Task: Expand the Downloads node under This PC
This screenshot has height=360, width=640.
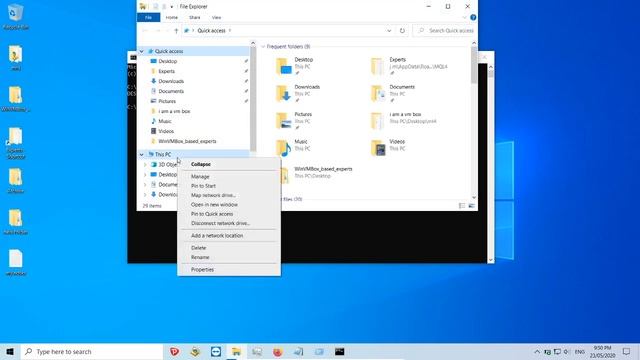Action: point(145,195)
